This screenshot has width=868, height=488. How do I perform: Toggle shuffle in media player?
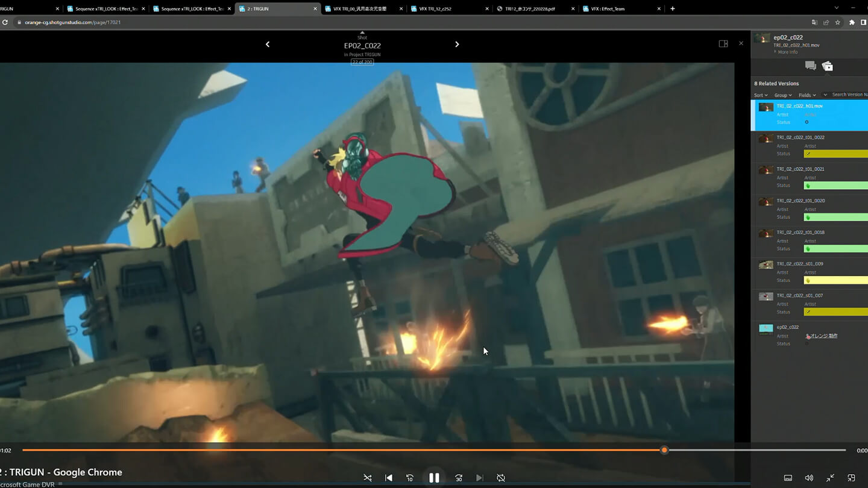point(368,478)
